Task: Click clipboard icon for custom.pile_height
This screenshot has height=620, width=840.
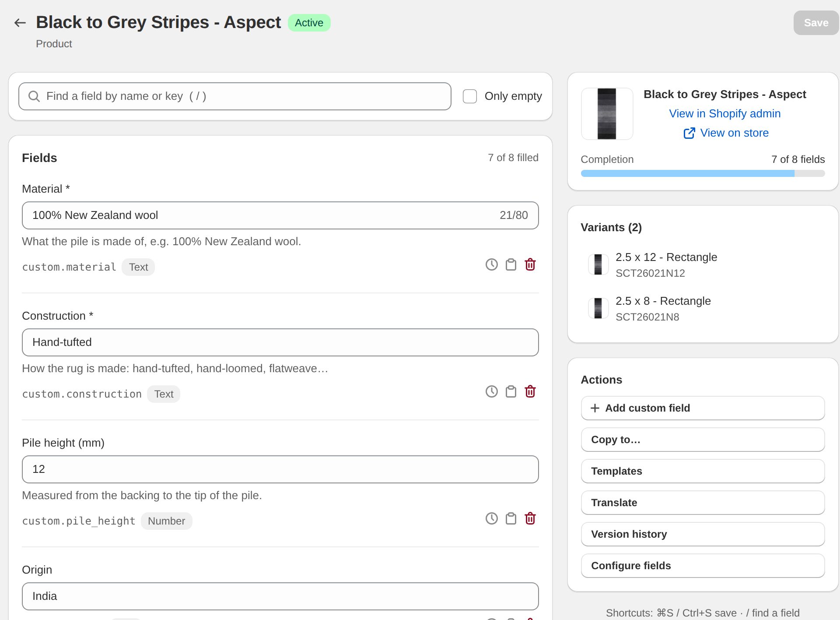Action: 511,518
